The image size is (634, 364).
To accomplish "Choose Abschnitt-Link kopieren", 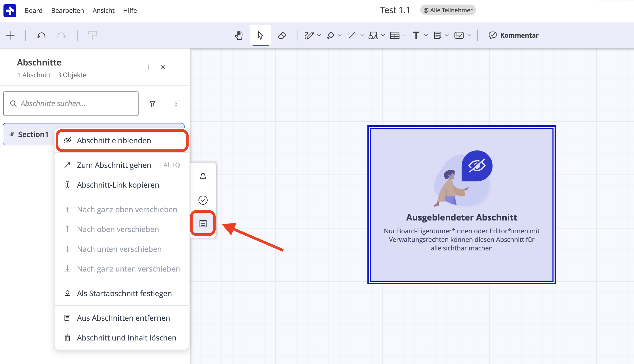I will tap(122, 185).
